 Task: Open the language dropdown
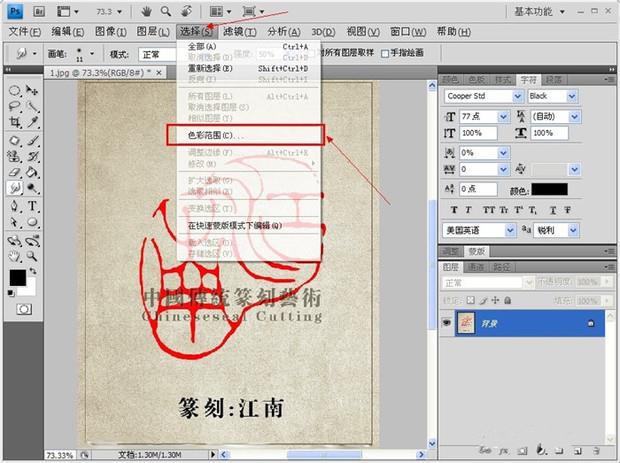[x=510, y=230]
